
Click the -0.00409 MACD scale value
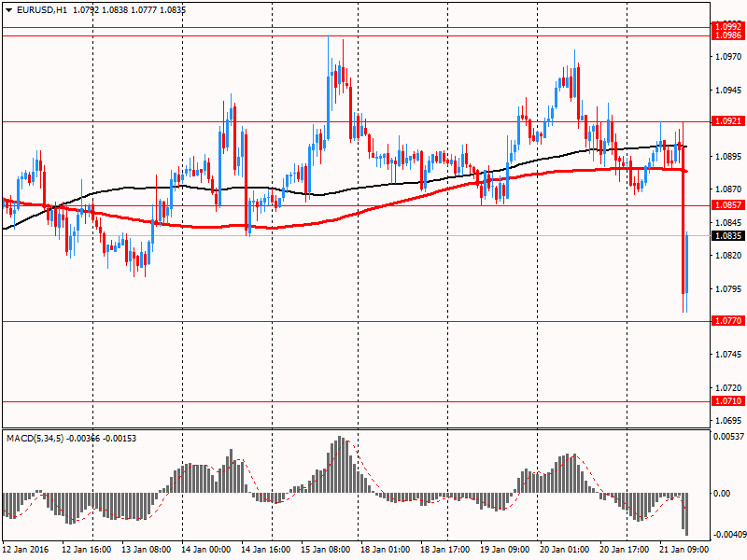pyautogui.click(x=728, y=535)
